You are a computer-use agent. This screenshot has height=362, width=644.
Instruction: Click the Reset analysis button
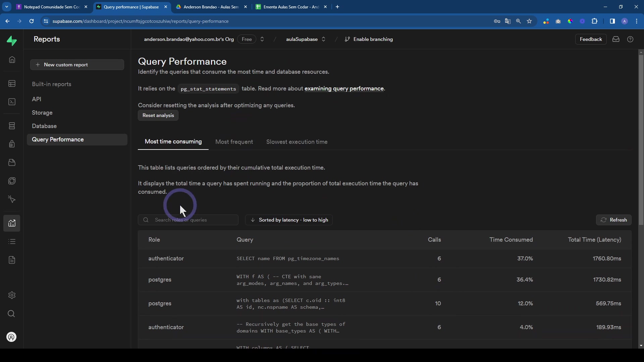pyautogui.click(x=158, y=115)
